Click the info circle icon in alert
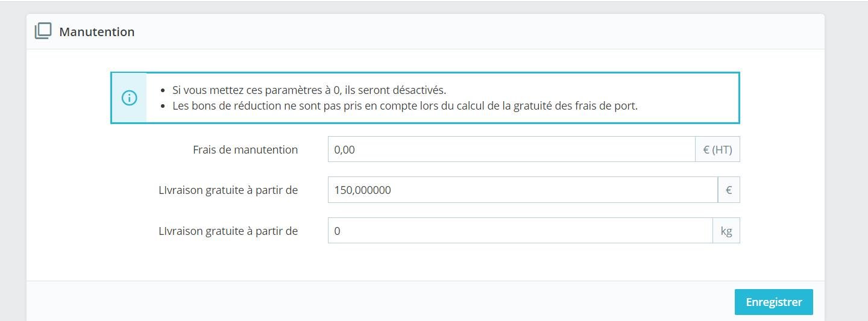This screenshot has width=868, height=321. [130, 98]
